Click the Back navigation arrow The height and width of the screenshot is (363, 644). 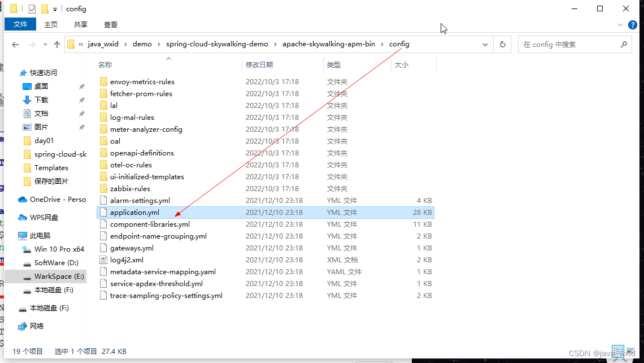(x=15, y=45)
